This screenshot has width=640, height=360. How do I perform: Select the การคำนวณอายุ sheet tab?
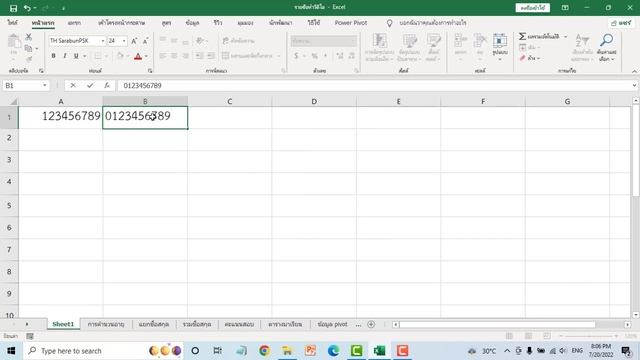click(106, 324)
